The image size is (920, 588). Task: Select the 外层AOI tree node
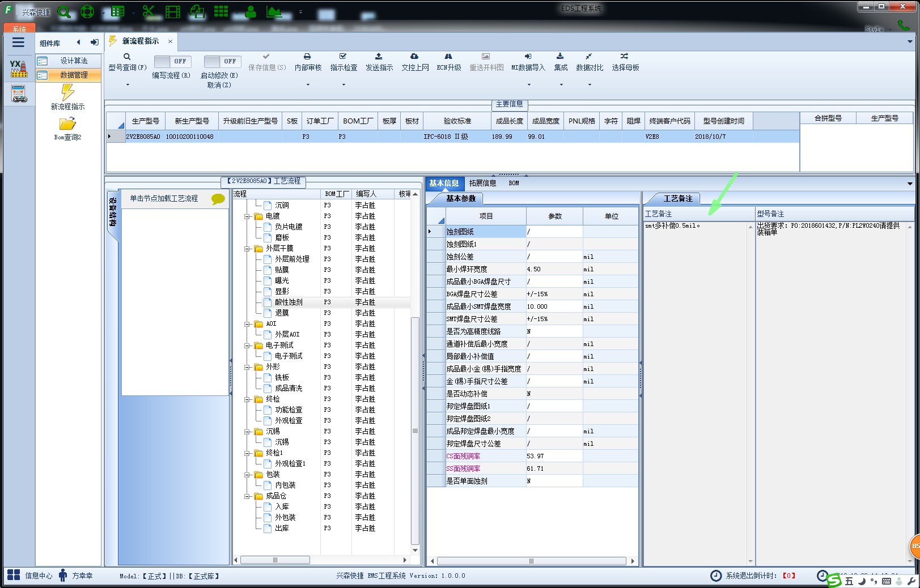click(x=287, y=335)
